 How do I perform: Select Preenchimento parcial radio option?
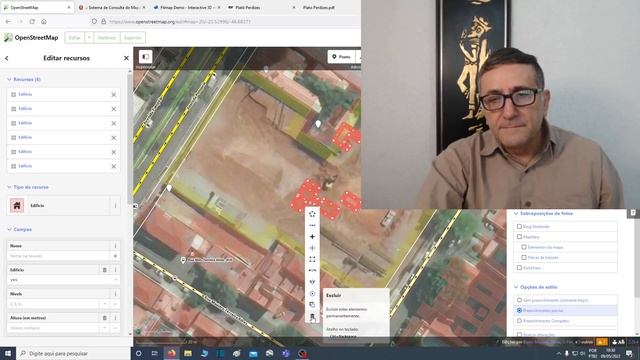(x=519, y=311)
